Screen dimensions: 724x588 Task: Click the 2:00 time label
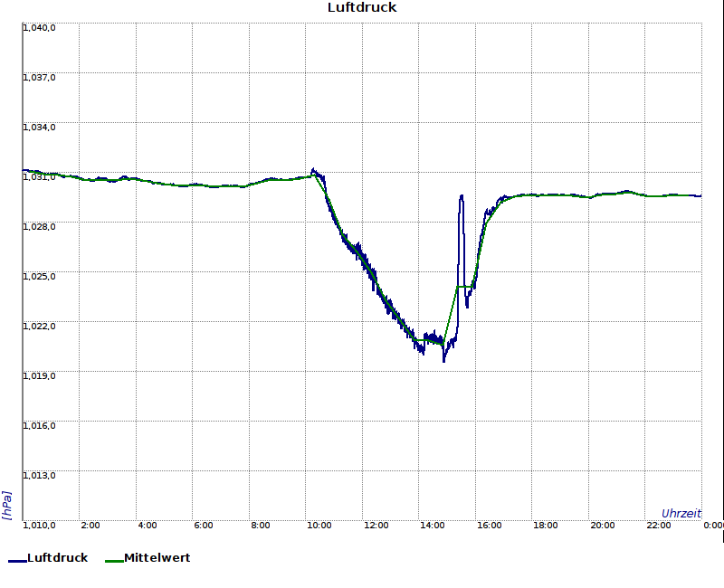[90, 526]
